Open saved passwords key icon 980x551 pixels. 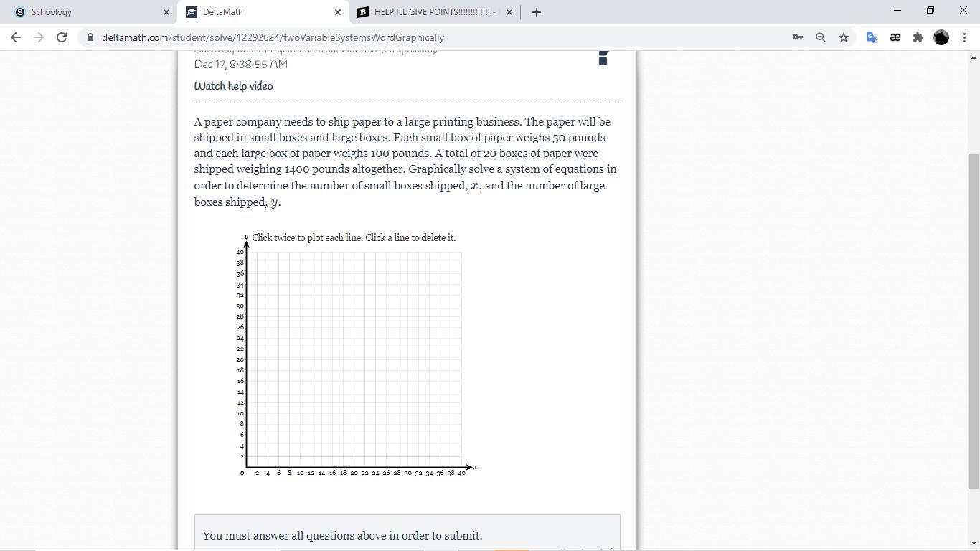click(x=798, y=37)
